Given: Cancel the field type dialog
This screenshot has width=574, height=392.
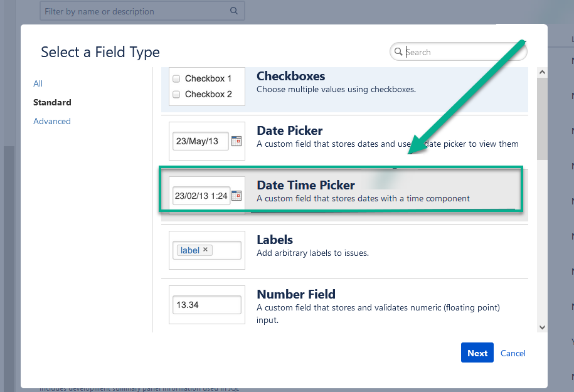Looking at the screenshot, I should point(513,353).
